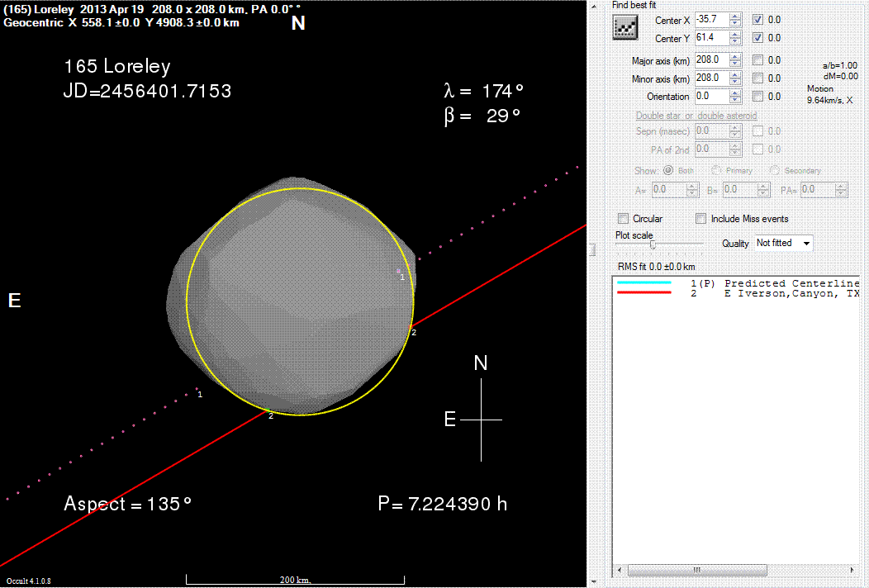Screen dimensions: 869x588
Task: Adjust Orientation using its spinner arrows
Action: (x=735, y=97)
